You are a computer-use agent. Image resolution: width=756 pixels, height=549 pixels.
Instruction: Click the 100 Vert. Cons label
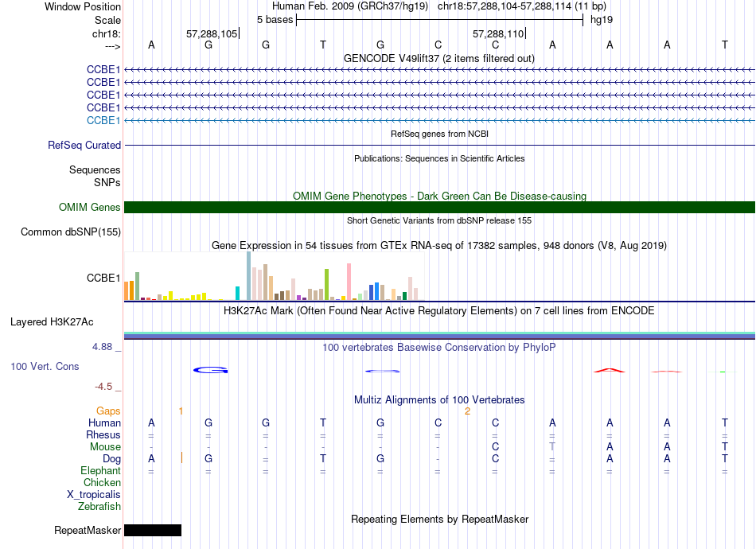45,366
